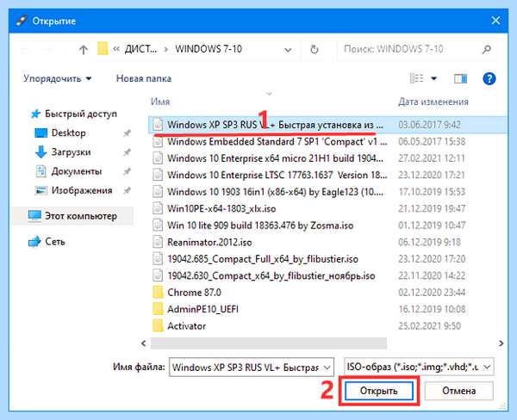Click the view layout icon
The height and width of the screenshot is (420, 517).
pos(416,78)
